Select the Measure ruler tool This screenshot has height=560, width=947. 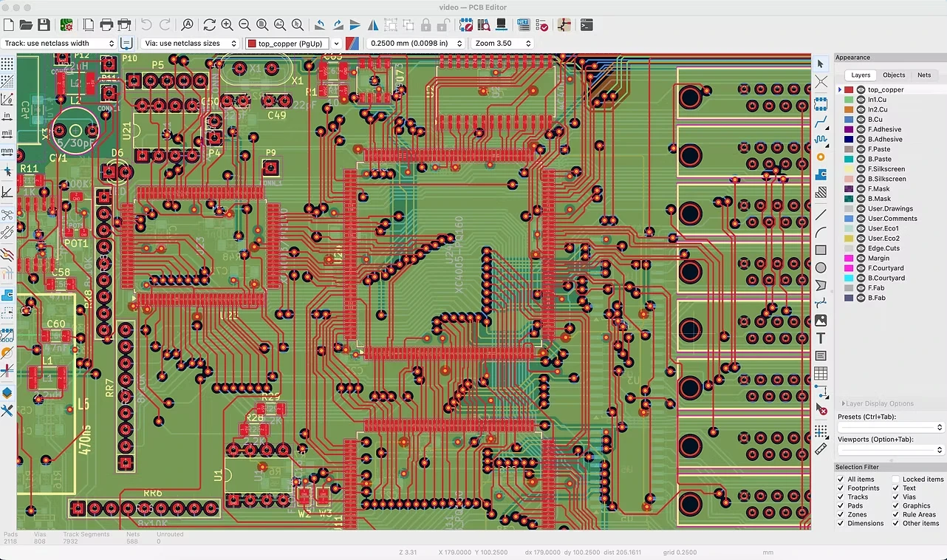click(x=821, y=448)
